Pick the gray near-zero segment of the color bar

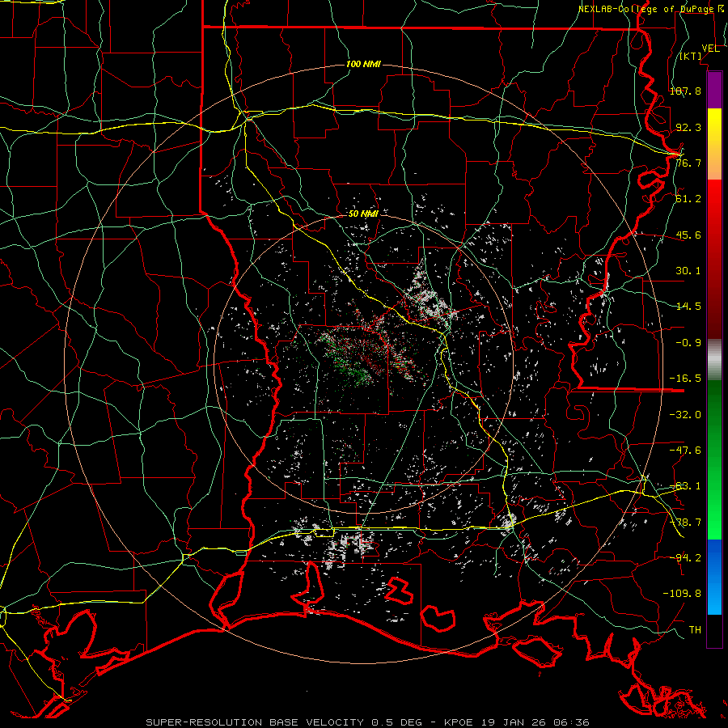click(x=714, y=360)
